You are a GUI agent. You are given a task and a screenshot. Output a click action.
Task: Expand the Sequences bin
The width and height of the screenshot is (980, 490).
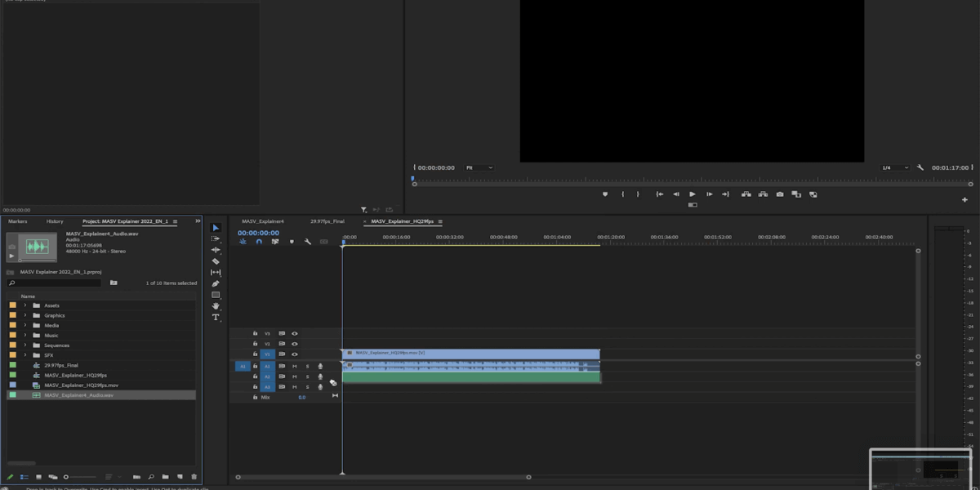pyautogui.click(x=25, y=345)
